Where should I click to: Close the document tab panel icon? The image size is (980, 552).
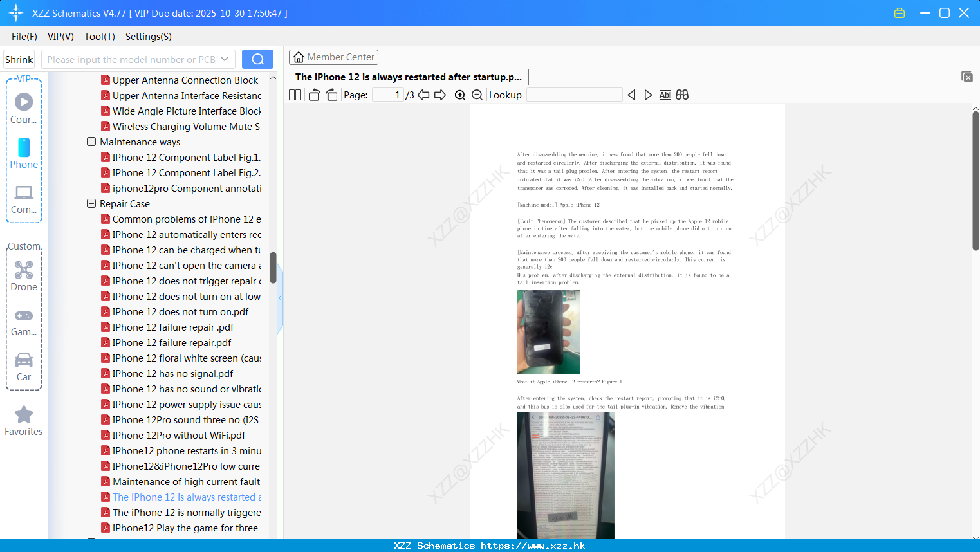click(x=967, y=77)
